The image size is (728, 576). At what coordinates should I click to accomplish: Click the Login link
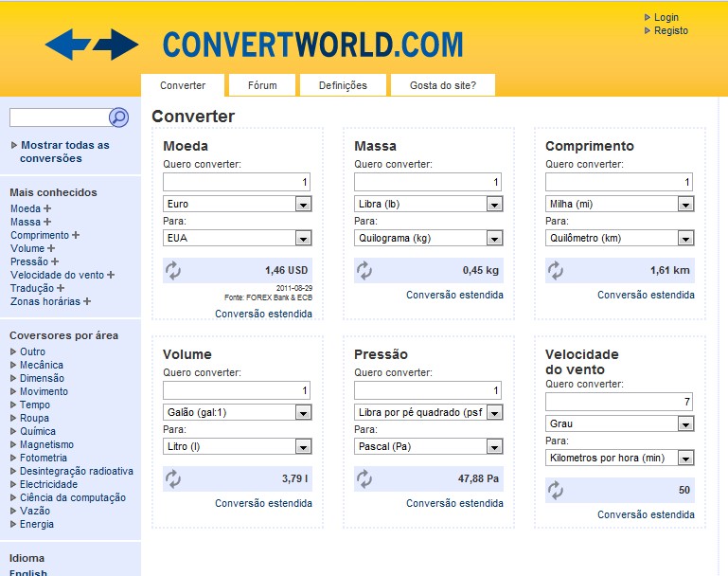tap(666, 17)
